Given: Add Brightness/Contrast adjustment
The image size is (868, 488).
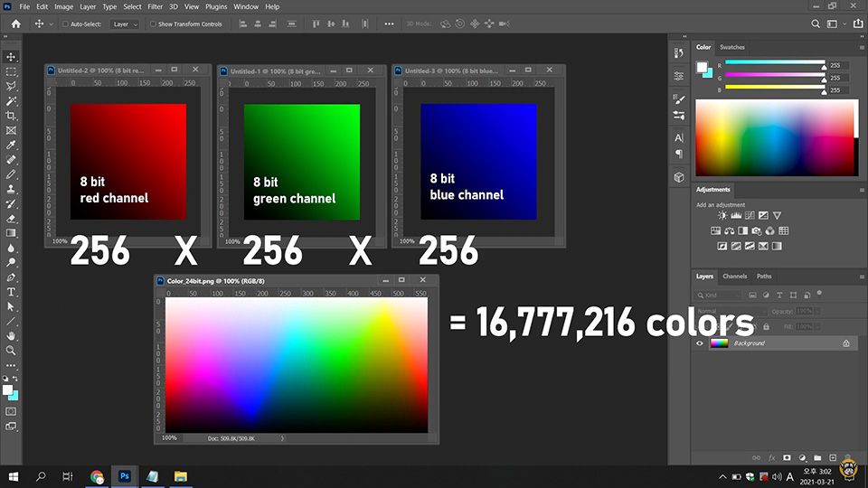Looking at the screenshot, I should tap(722, 215).
